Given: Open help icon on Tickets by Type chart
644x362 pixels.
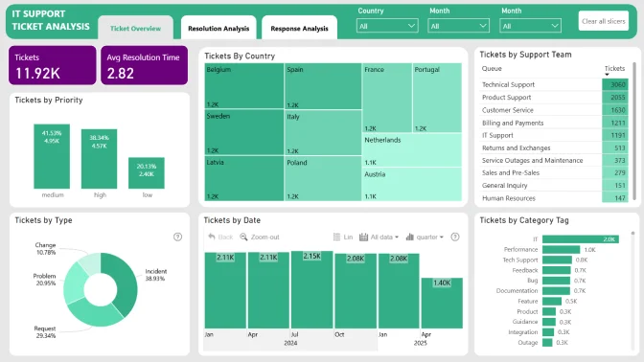Looking at the screenshot, I should (x=177, y=237).
